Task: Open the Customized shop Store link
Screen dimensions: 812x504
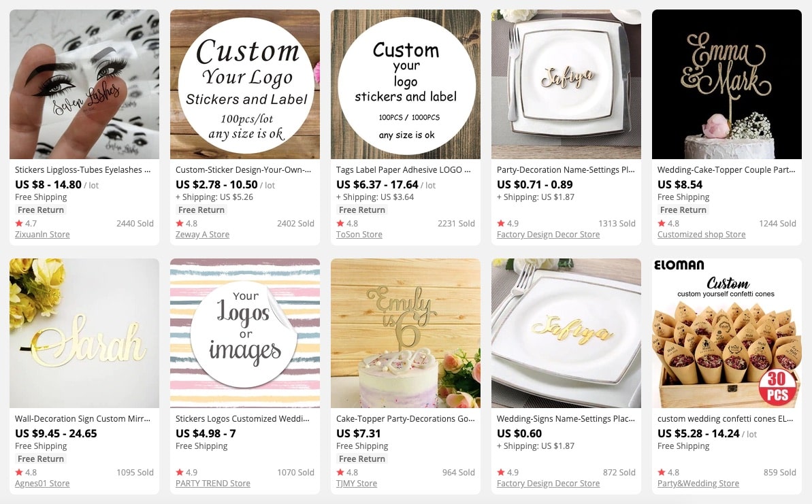Action: tap(702, 235)
